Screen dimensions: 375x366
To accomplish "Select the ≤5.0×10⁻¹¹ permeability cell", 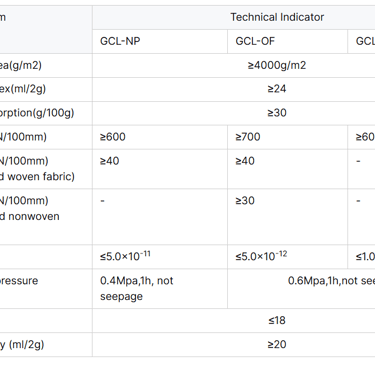I will point(160,257).
